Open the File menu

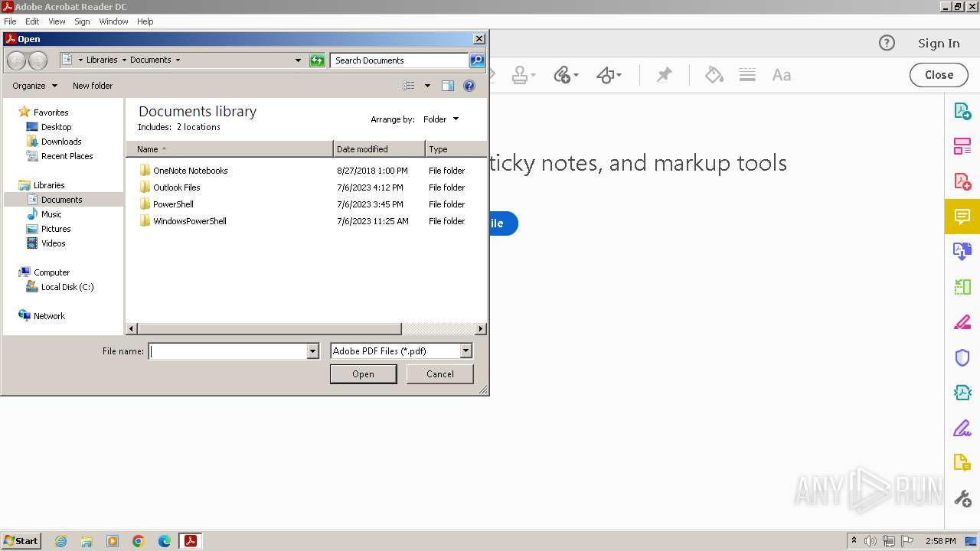point(10,21)
